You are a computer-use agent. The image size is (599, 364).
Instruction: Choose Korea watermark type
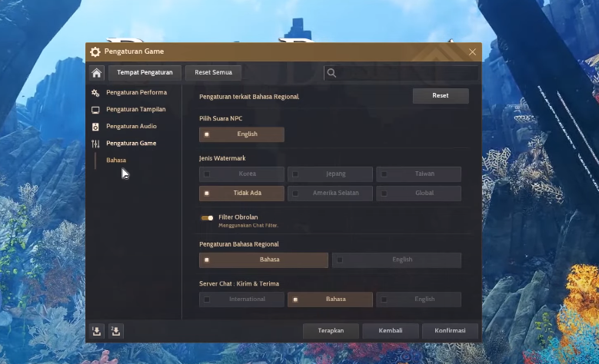[241, 174]
